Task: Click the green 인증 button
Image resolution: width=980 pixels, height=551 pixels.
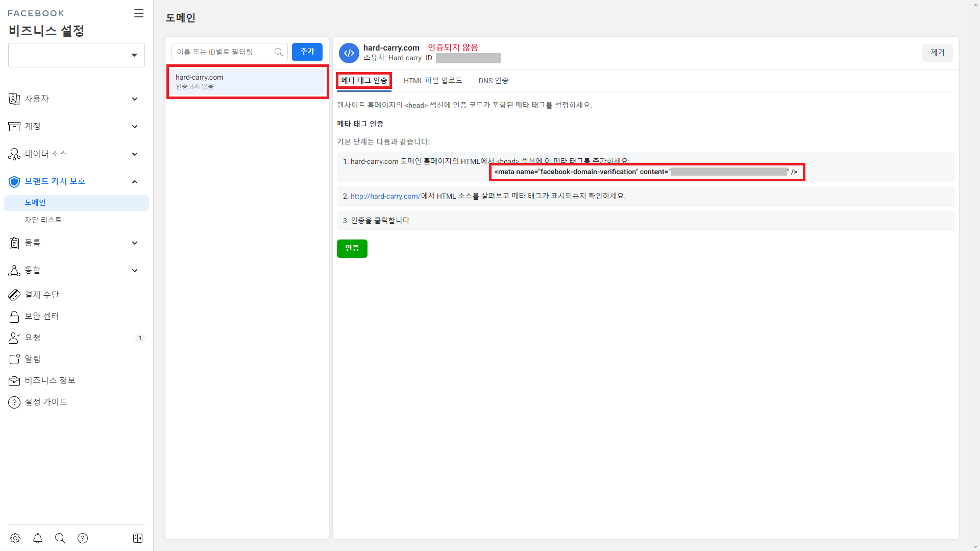Action: click(352, 249)
